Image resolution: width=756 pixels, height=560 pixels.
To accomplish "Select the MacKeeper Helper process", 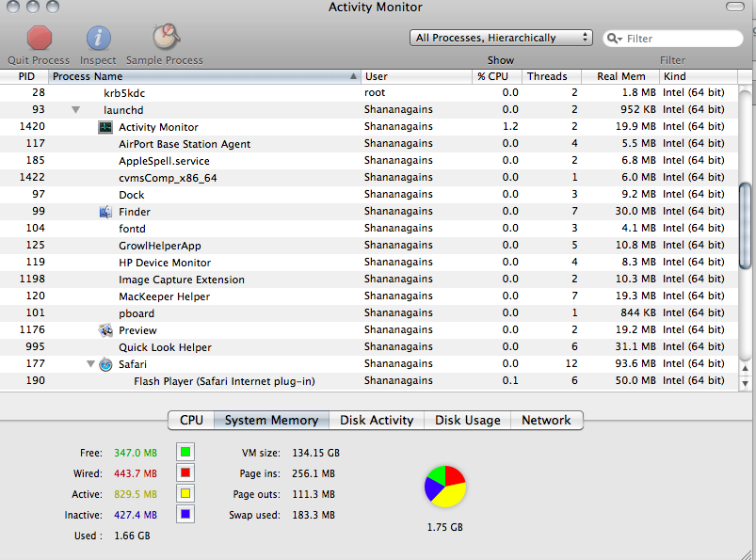I will click(x=369, y=296).
